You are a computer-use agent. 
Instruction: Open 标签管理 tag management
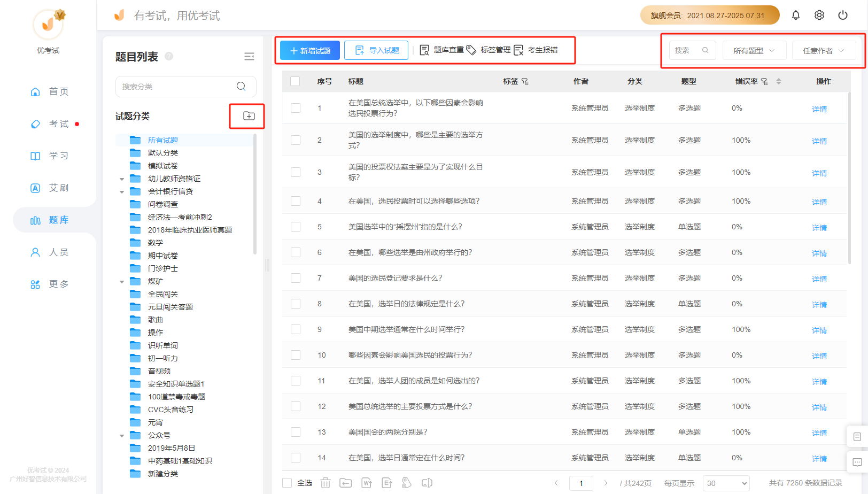[489, 50]
